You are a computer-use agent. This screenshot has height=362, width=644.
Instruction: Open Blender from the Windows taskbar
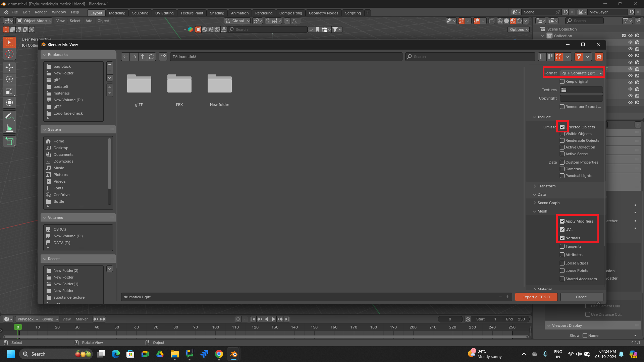[x=234, y=354]
